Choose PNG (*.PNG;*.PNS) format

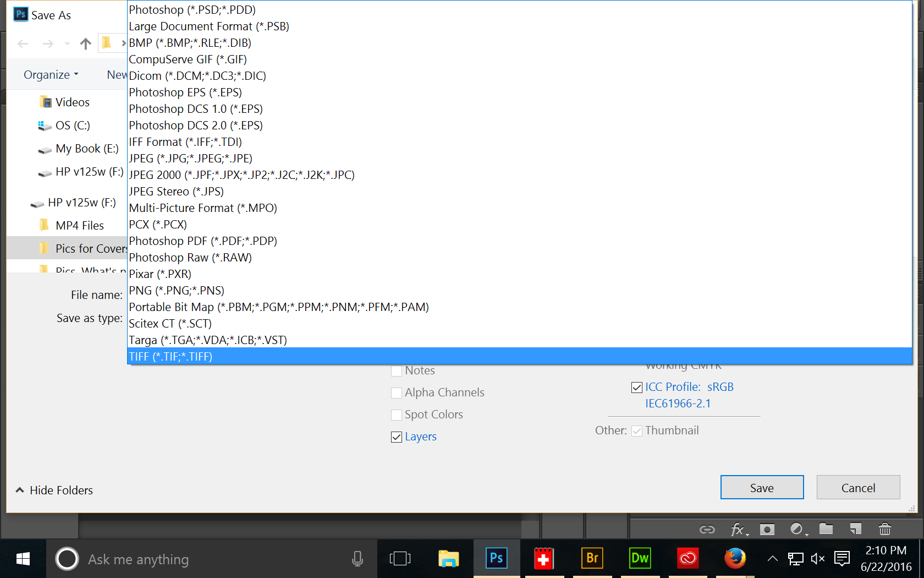pos(520,291)
